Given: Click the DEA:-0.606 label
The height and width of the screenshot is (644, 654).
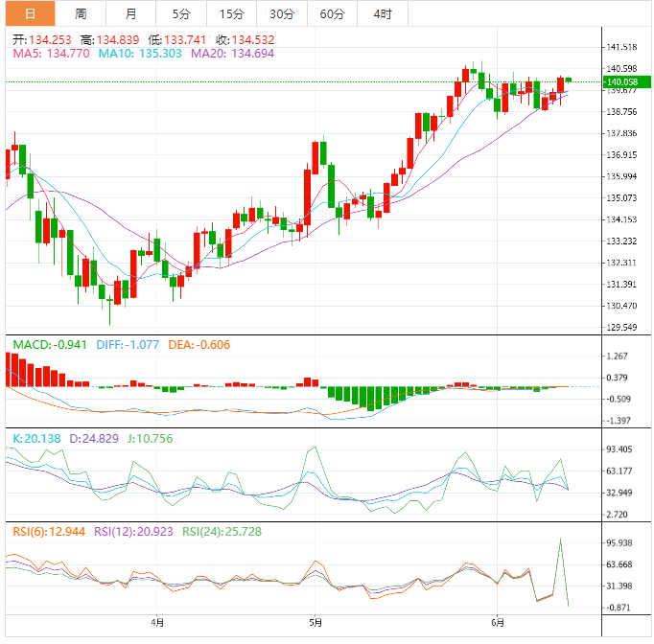Looking at the screenshot, I should [x=199, y=345].
